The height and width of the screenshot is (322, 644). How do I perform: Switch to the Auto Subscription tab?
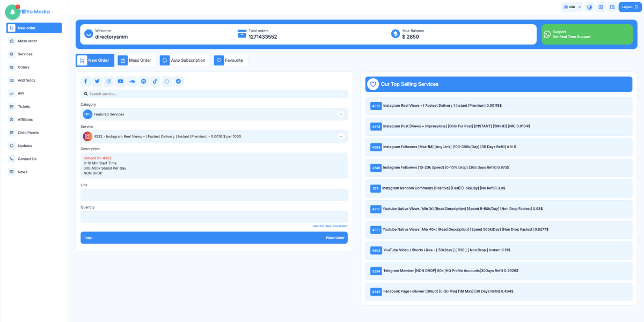[x=184, y=60]
